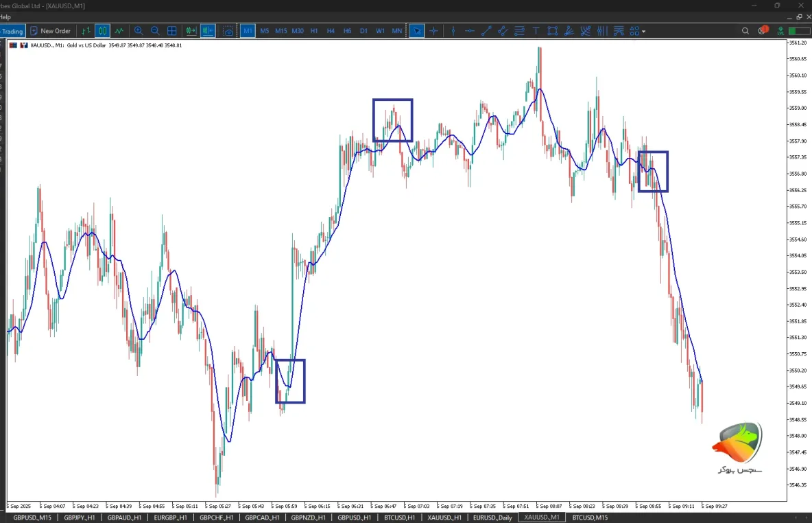The height and width of the screenshot is (523, 812).
Task: Click the Algo Trading button
Action: coord(12,31)
